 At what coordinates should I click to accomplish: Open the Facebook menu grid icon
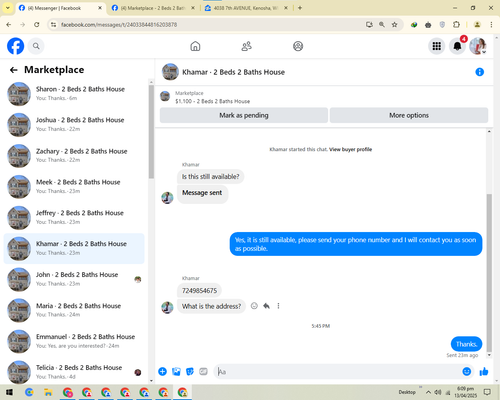pos(437,46)
